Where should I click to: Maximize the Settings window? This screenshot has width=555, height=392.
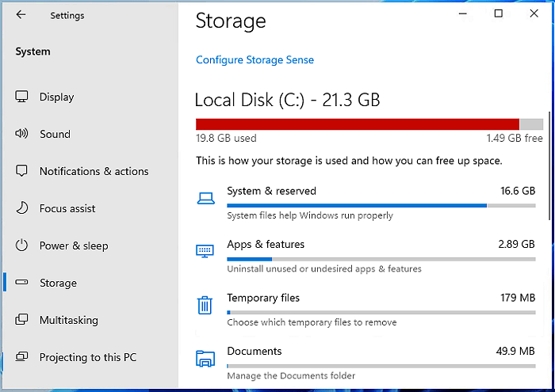(498, 13)
